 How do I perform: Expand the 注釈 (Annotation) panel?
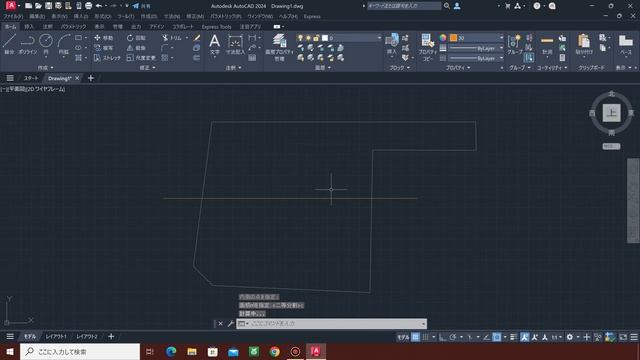click(233, 68)
